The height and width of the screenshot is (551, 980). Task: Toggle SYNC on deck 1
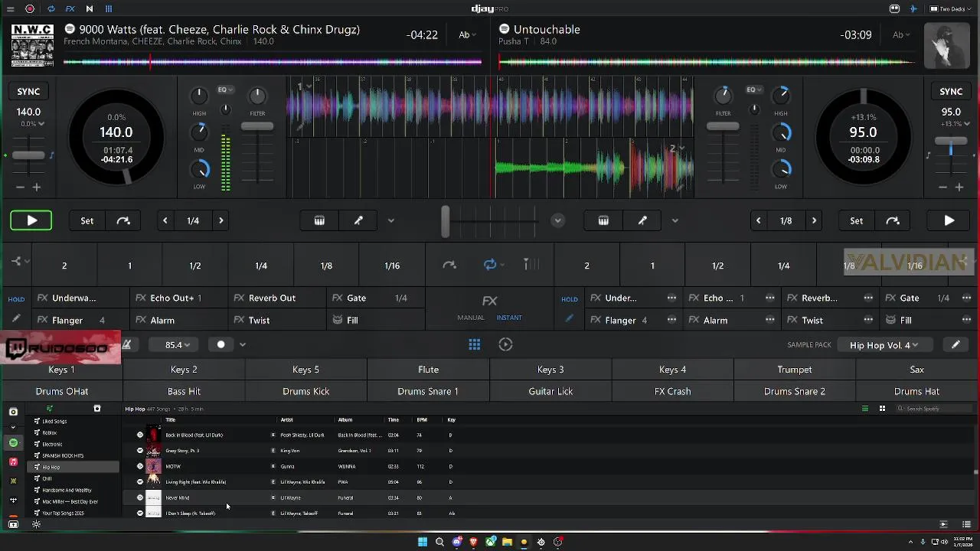pos(28,91)
